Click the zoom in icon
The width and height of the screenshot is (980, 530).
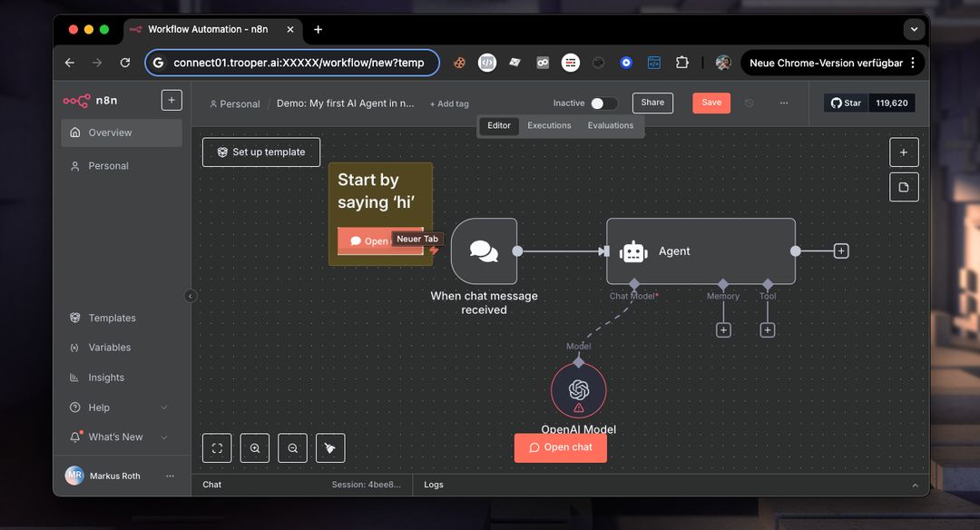255,448
